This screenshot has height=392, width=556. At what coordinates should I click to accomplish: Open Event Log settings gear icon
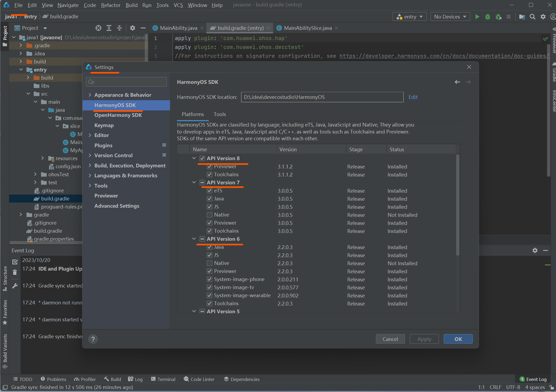pyautogui.click(x=535, y=250)
